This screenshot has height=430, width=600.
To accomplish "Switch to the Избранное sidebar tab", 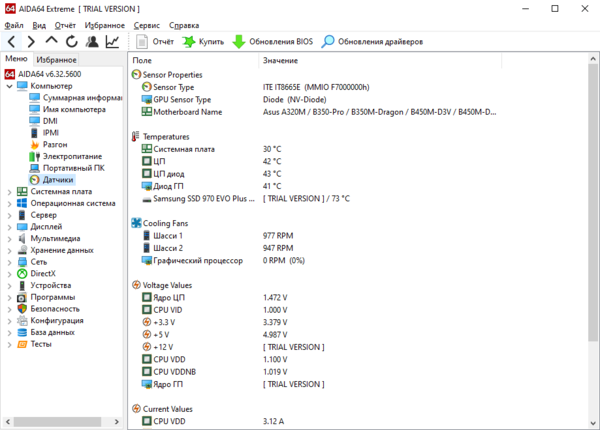I will 56,60.
